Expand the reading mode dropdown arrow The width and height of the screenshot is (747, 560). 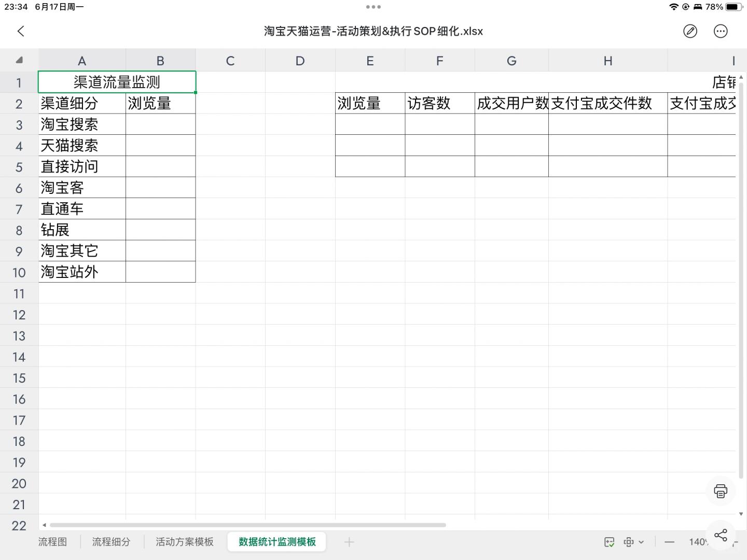tap(641, 542)
